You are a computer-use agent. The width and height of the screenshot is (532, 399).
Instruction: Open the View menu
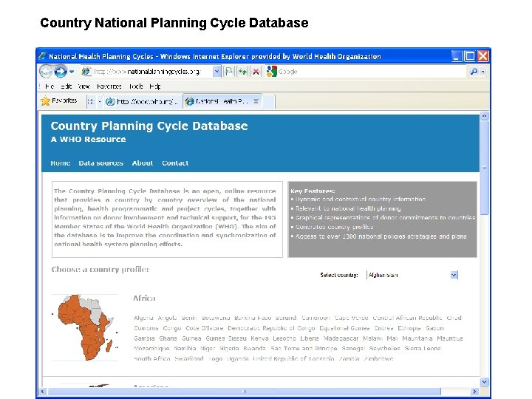coord(83,86)
